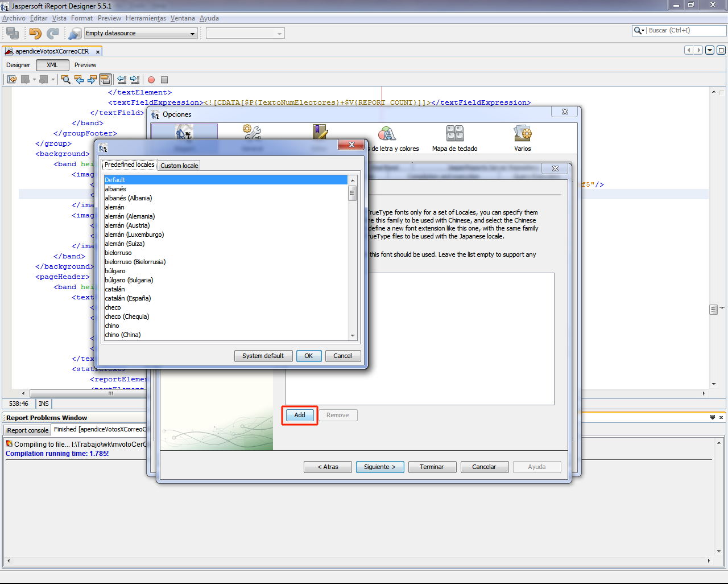Viewport: 728px width, 584px height.
Task: Select iReport category in Opciones dialog
Action: click(184, 139)
